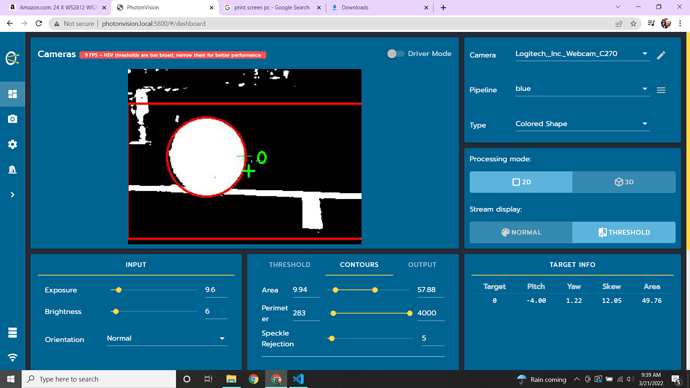The height and width of the screenshot is (388, 690).
Task: Click the stacked list icon in lower sidebar
Action: point(12,333)
